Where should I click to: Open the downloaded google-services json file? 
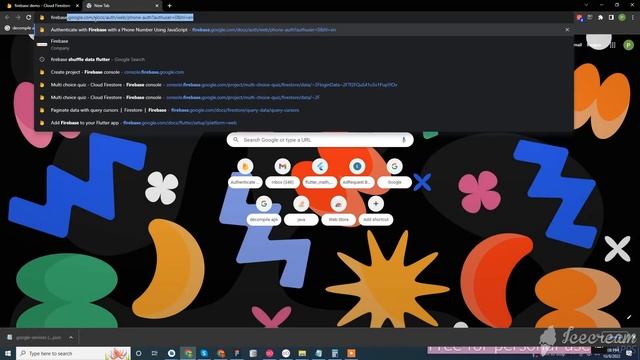point(34,338)
